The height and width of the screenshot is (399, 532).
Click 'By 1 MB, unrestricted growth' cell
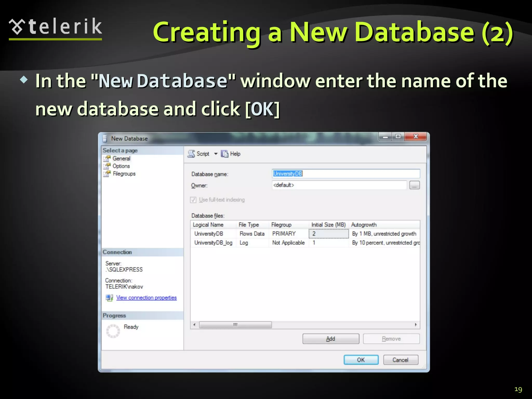click(x=384, y=234)
